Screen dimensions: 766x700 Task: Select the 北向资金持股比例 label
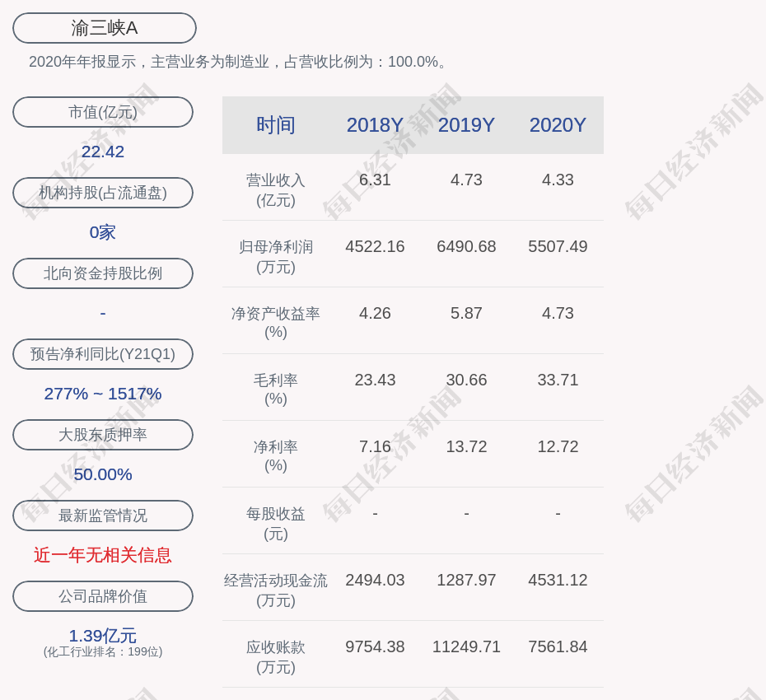click(x=103, y=273)
